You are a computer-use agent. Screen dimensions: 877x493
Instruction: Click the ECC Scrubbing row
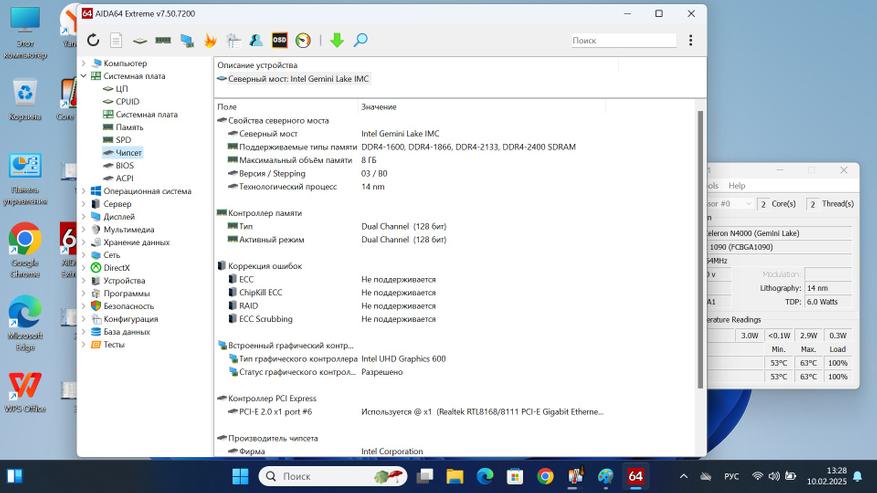(x=410, y=319)
